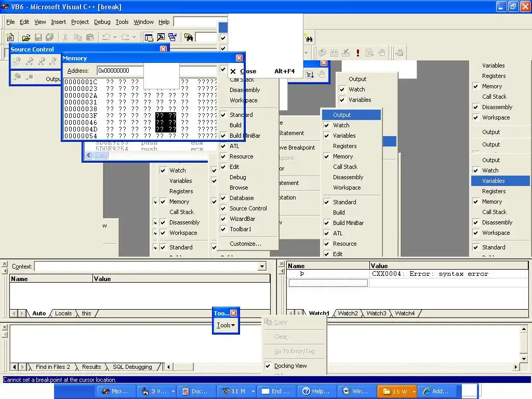Select the highlighted Variables menu entry
The height and width of the screenshot is (399, 532).
[x=500, y=181]
